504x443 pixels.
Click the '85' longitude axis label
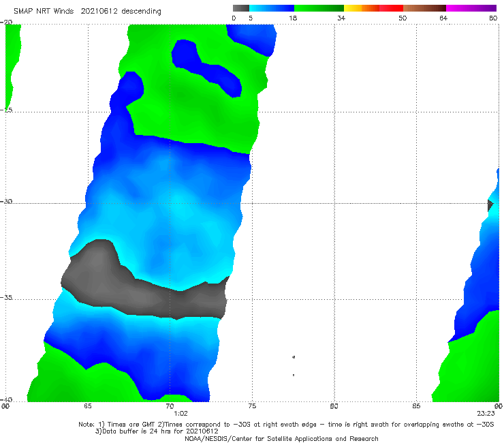(416, 406)
